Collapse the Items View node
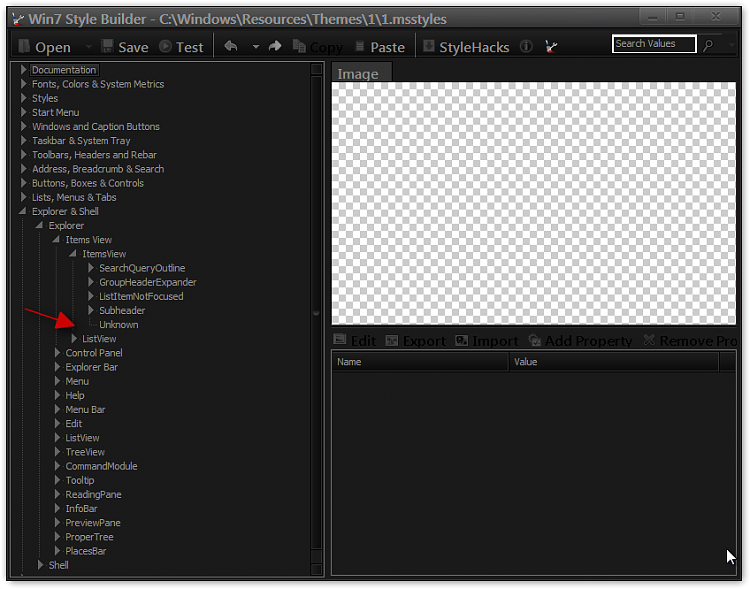The image size is (750, 589). (x=56, y=239)
